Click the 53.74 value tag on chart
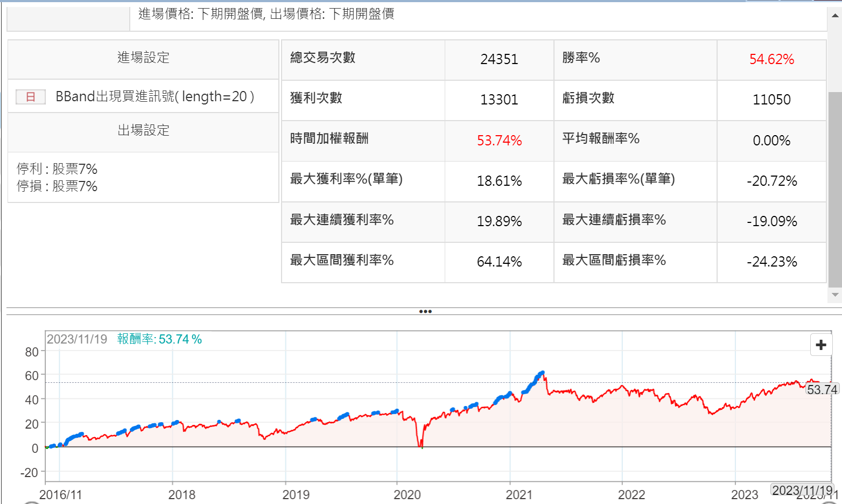 coord(822,389)
